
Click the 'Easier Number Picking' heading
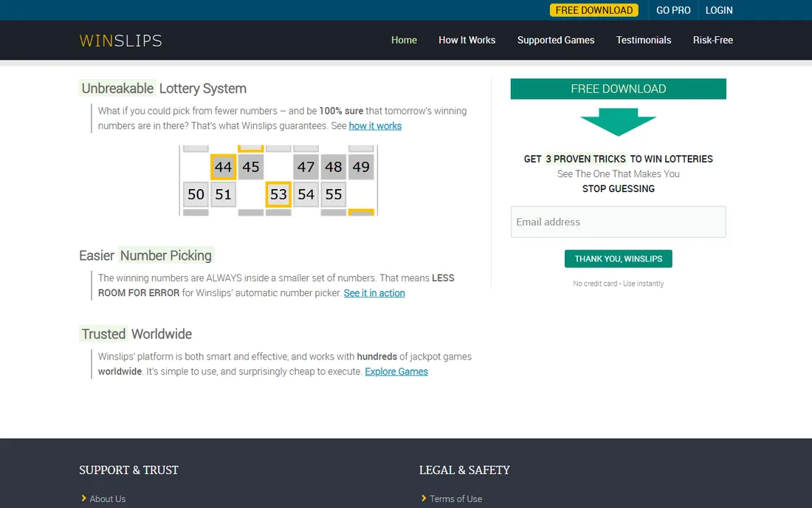pos(146,255)
